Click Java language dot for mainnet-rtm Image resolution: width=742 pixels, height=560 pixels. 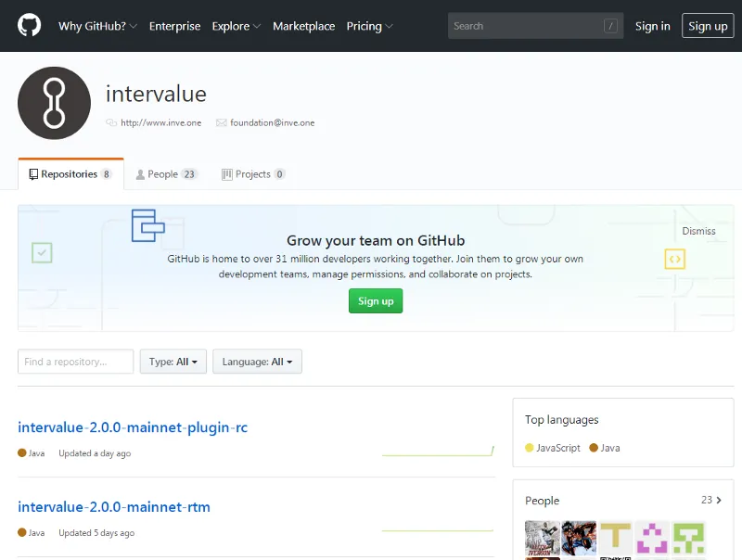coord(21,532)
